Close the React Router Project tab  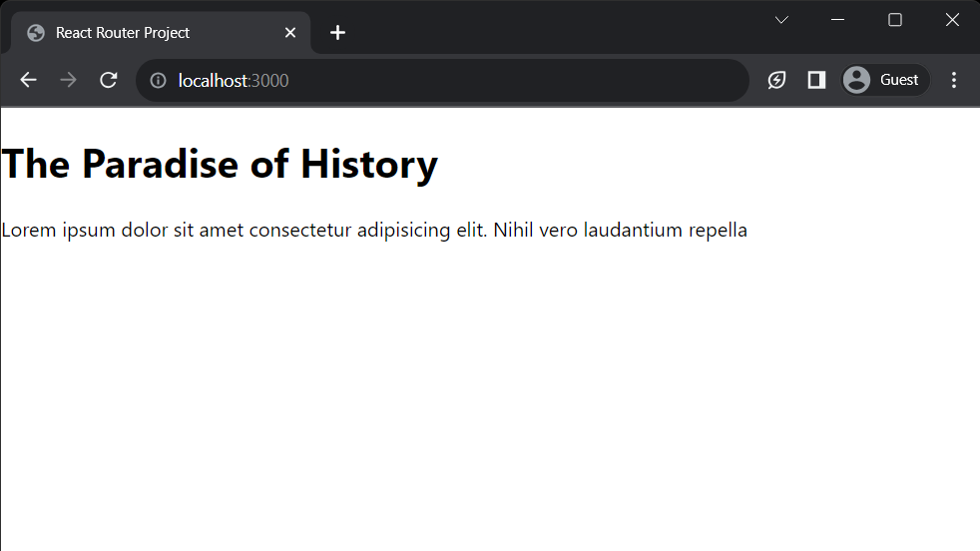point(290,33)
